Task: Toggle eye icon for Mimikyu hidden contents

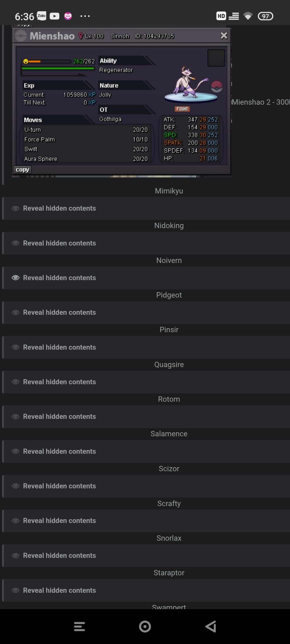Action: click(x=16, y=208)
